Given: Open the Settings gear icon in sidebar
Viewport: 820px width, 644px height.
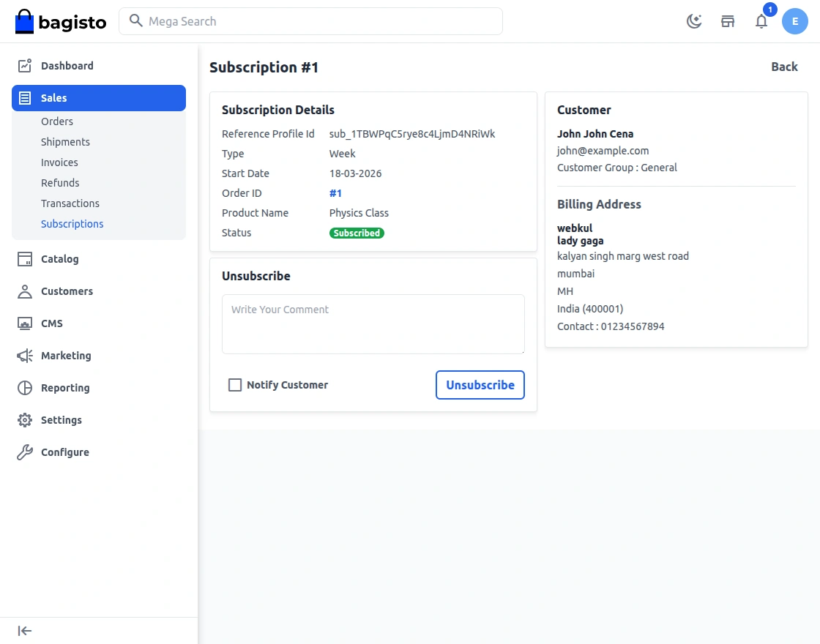Looking at the screenshot, I should [24, 419].
